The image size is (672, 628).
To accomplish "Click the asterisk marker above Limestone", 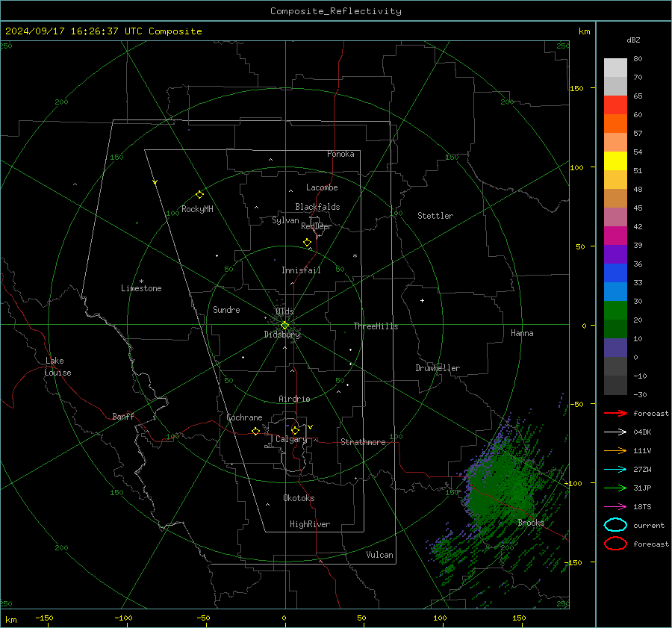I will [141, 282].
